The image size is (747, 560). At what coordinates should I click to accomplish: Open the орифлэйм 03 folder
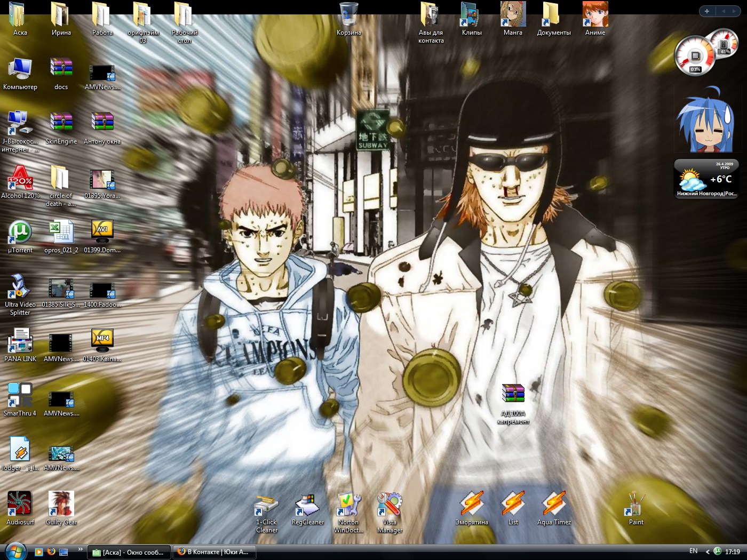pyautogui.click(x=143, y=15)
